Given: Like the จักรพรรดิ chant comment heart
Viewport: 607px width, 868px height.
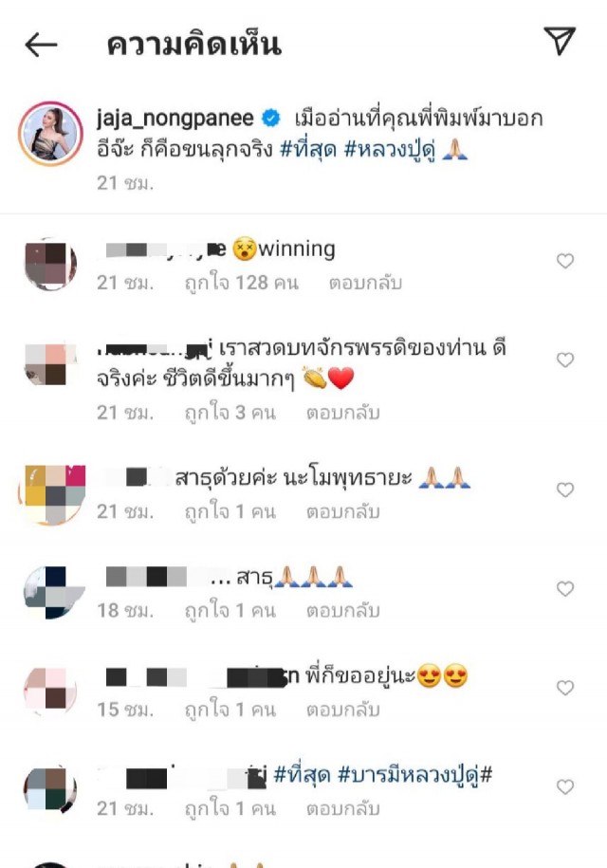Looking at the screenshot, I should pyautogui.click(x=565, y=360).
